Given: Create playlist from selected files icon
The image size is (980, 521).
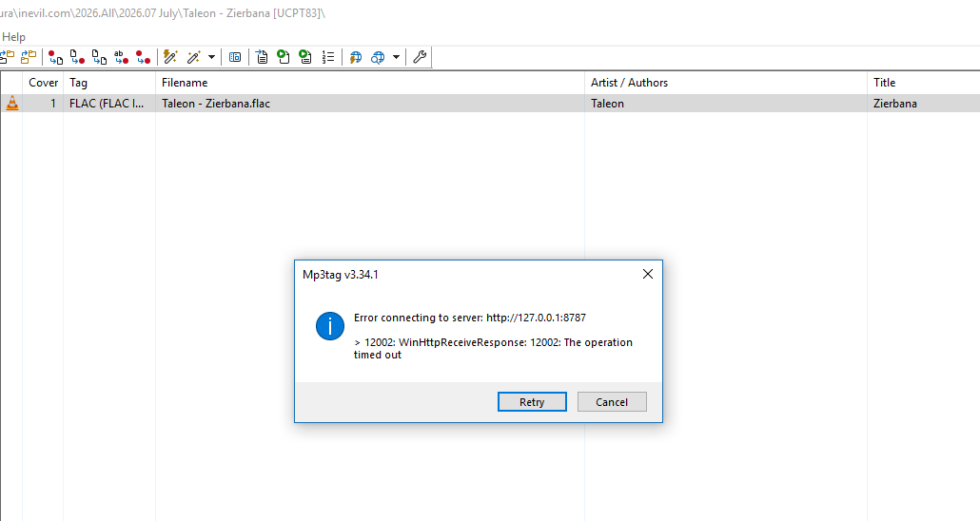Looking at the screenshot, I should pos(305,57).
